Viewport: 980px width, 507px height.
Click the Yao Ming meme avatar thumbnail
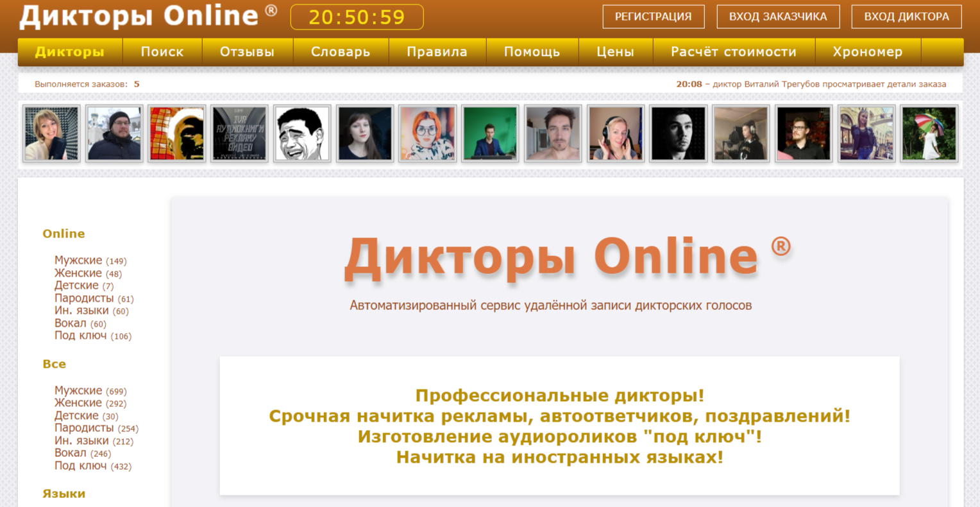pos(302,133)
